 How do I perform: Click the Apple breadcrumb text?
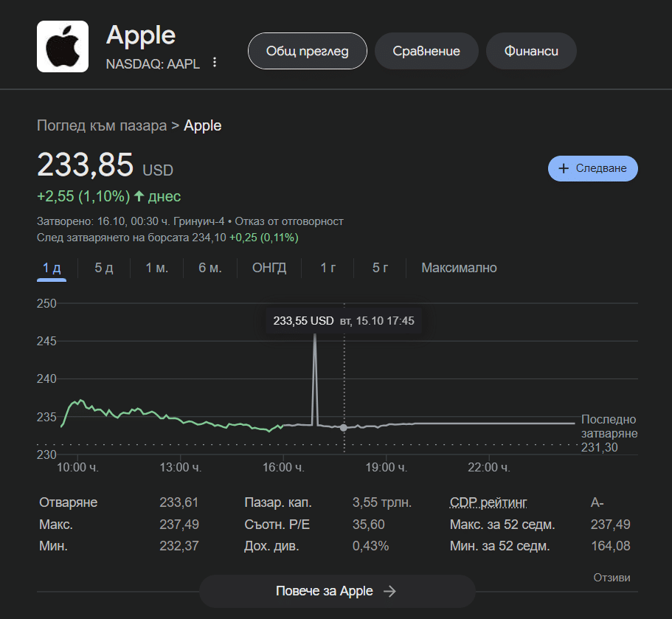click(x=203, y=125)
